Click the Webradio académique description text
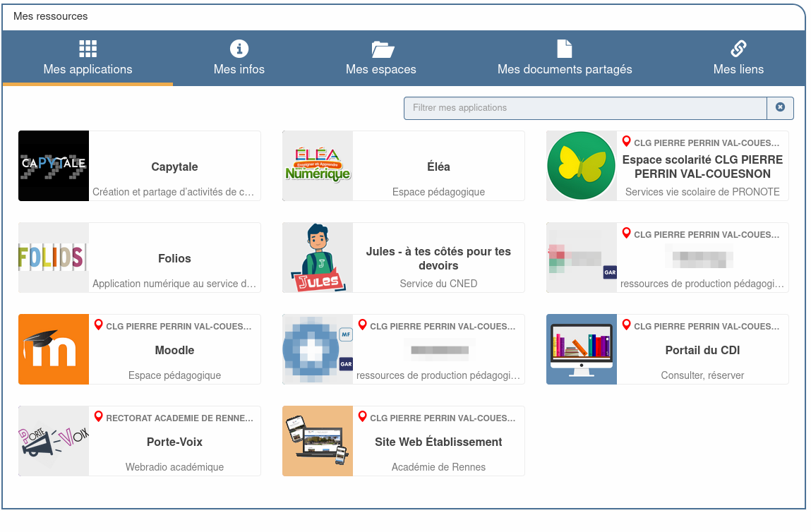 click(x=174, y=467)
